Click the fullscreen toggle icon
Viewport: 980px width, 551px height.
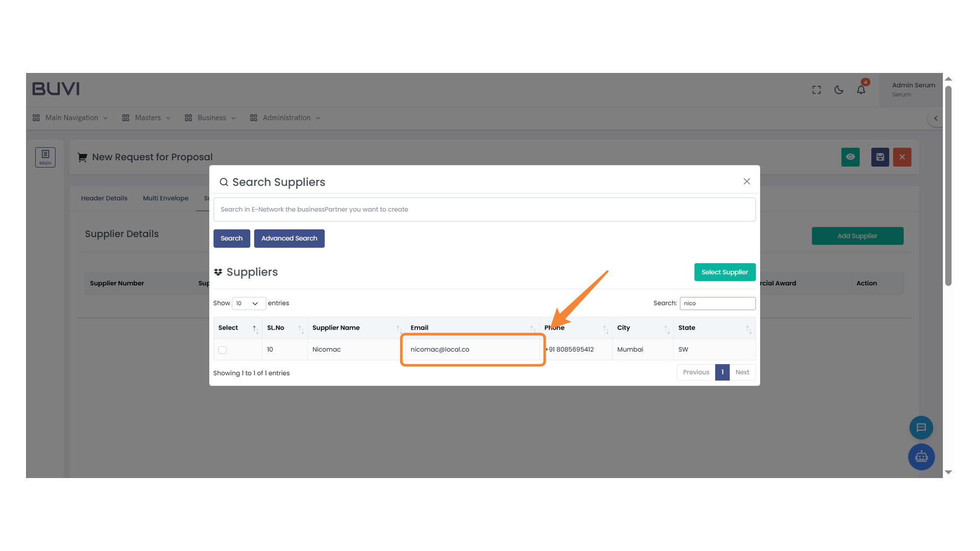817,90
